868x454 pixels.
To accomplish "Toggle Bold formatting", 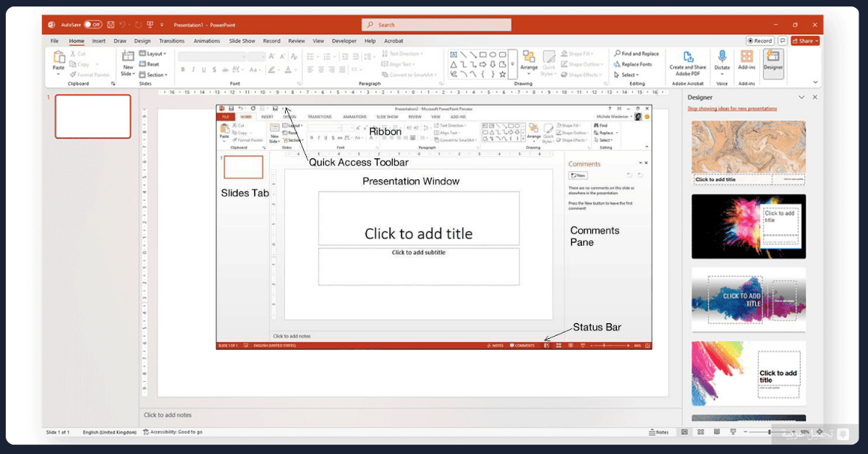I will coord(183,70).
